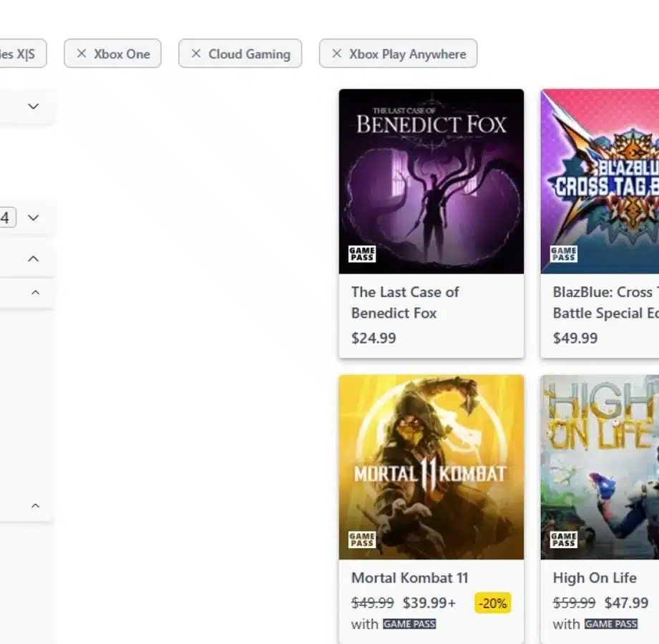The height and width of the screenshot is (644, 659).
Task: Select the High On Life cover art
Action: pyautogui.click(x=600, y=467)
